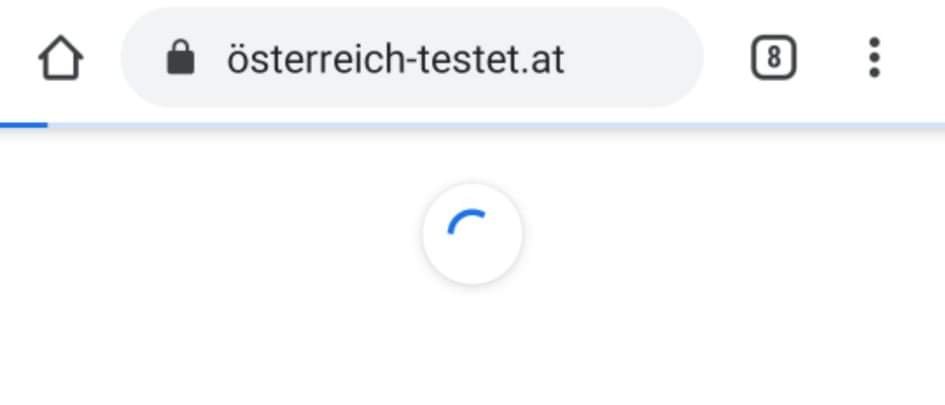This screenshot has height=405, width=945.
Task: View connection details with the lock symbol
Action: (181, 58)
